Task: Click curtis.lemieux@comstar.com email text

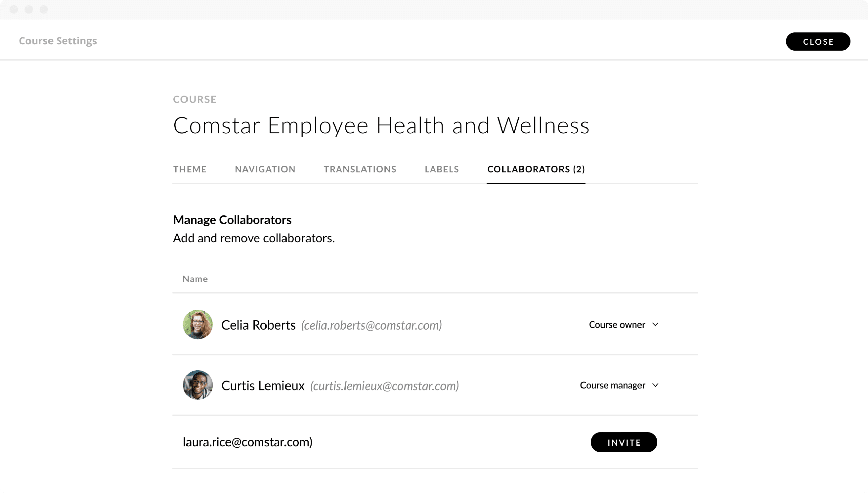Action: tap(384, 386)
